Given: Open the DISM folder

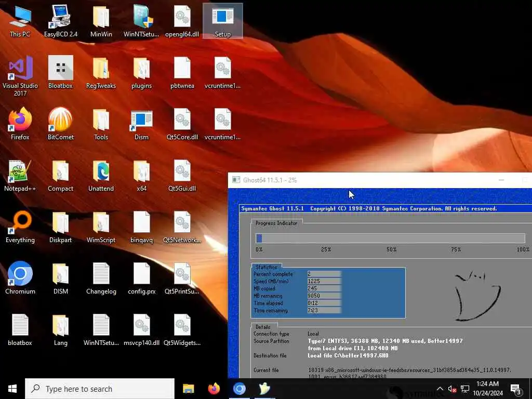Looking at the screenshot, I should [x=61, y=278].
